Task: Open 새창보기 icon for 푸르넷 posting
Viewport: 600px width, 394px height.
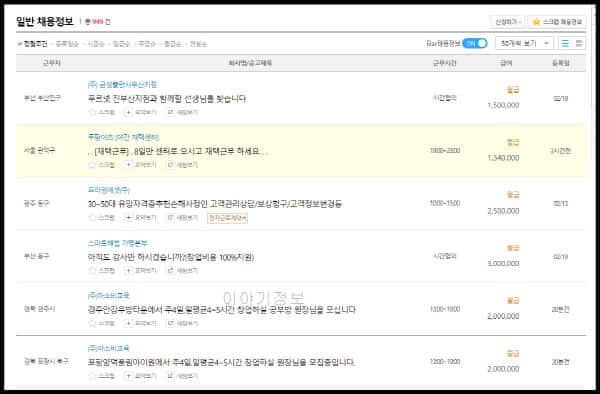Action: pyautogui.click(x=170, y=112)
